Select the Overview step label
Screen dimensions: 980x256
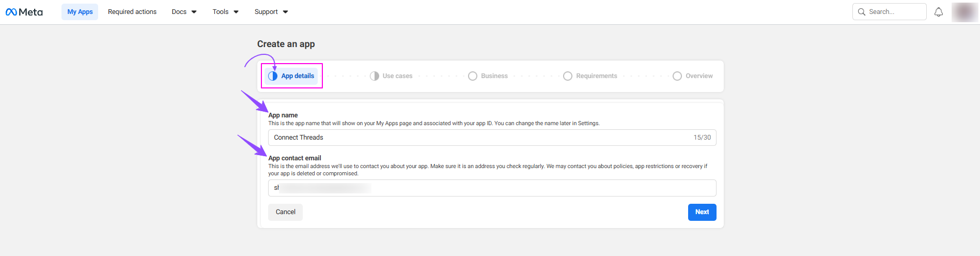[x=699, y=76]
